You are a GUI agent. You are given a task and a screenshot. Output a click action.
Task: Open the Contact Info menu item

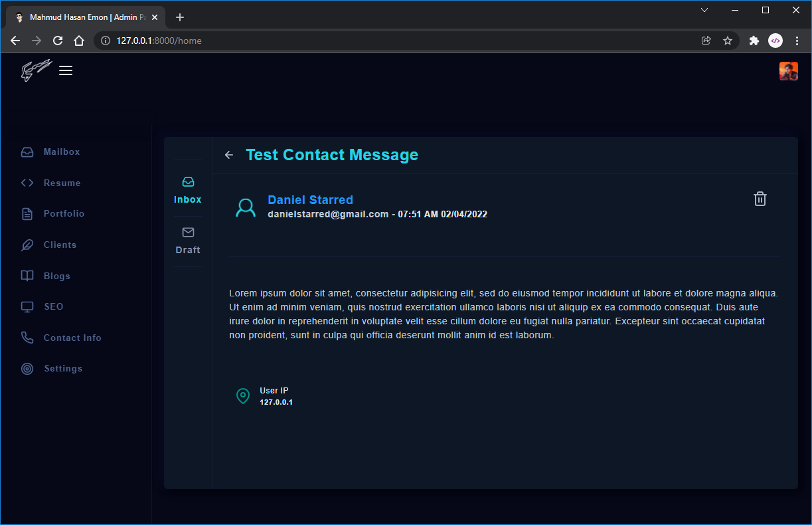(x=73, y=338)
